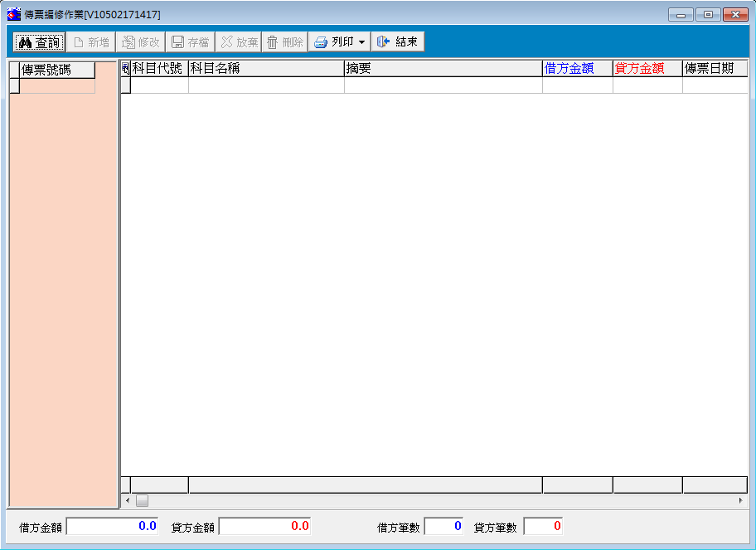Expand the 列印 dropdown arrow
This screenshot has width=756, height=550.
coord(362,42)
